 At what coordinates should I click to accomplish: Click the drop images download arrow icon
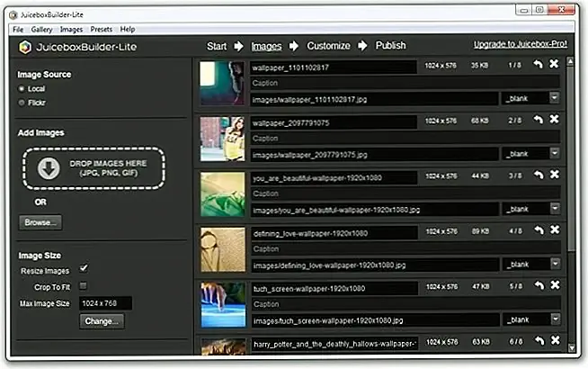(49, 166)
